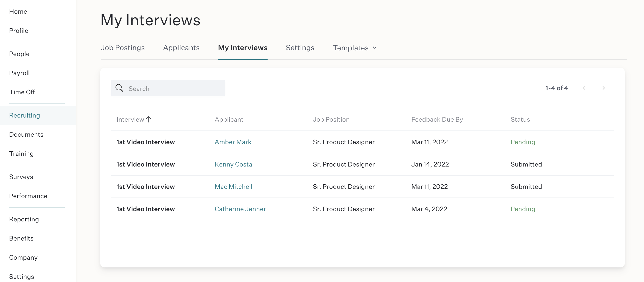Open Amber Mark applicant link
The width and height of the screenshot is (644, 282).
click(233, 142)
